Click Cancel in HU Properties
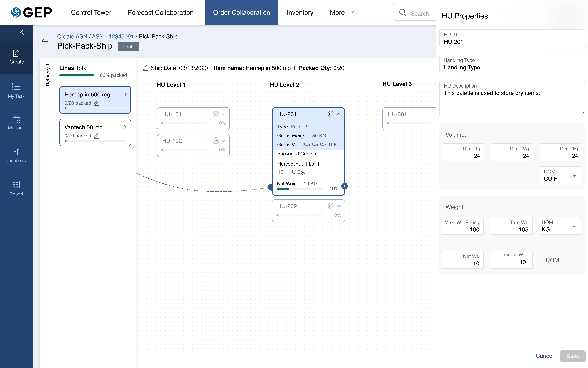This screenshot has height=368, width=588. tap(544, 356)
